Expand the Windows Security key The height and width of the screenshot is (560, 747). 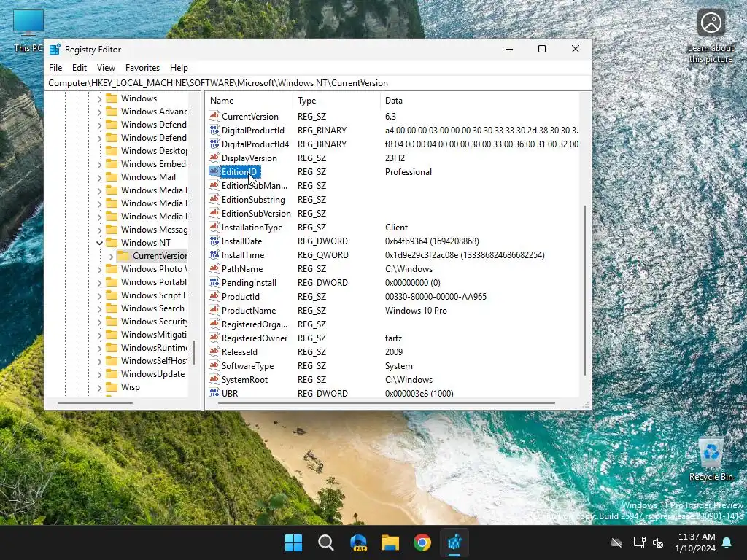[x=99, y=322]
